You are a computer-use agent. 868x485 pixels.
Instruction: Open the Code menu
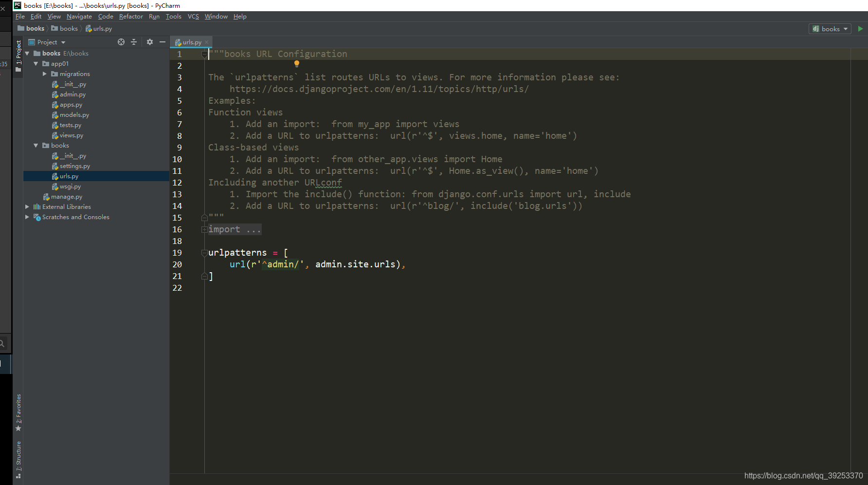point(106,17)
